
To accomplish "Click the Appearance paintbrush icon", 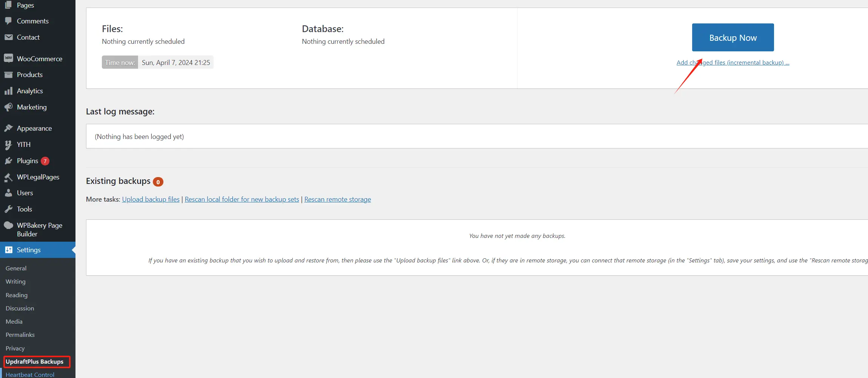I will point(8,128).
